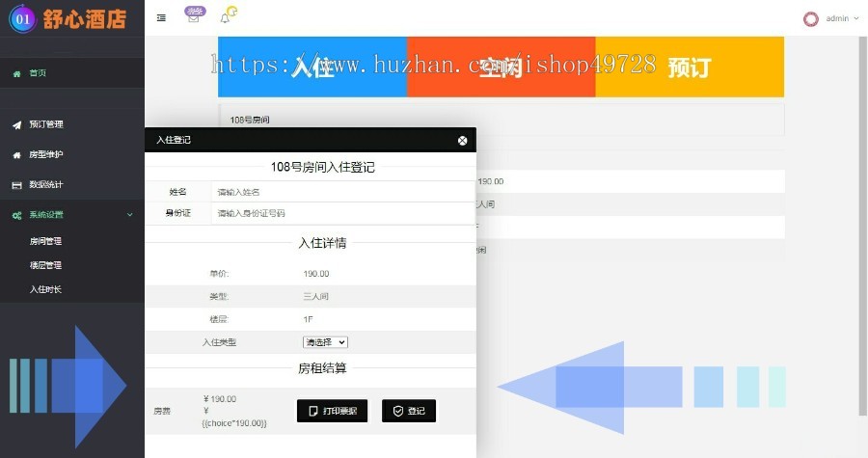Select the yellow 预订 status tab
Screen dimensions: 868x458
[690, 67]
